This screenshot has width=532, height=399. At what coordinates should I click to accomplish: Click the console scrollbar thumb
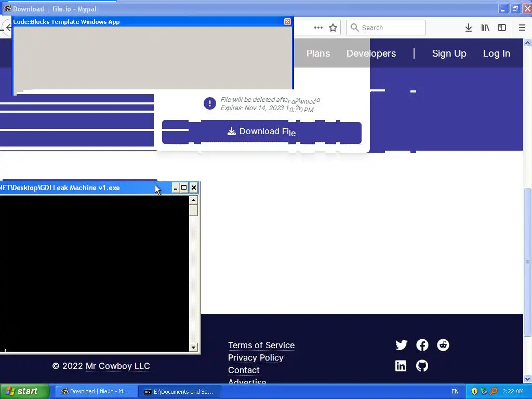coord(193,210)
